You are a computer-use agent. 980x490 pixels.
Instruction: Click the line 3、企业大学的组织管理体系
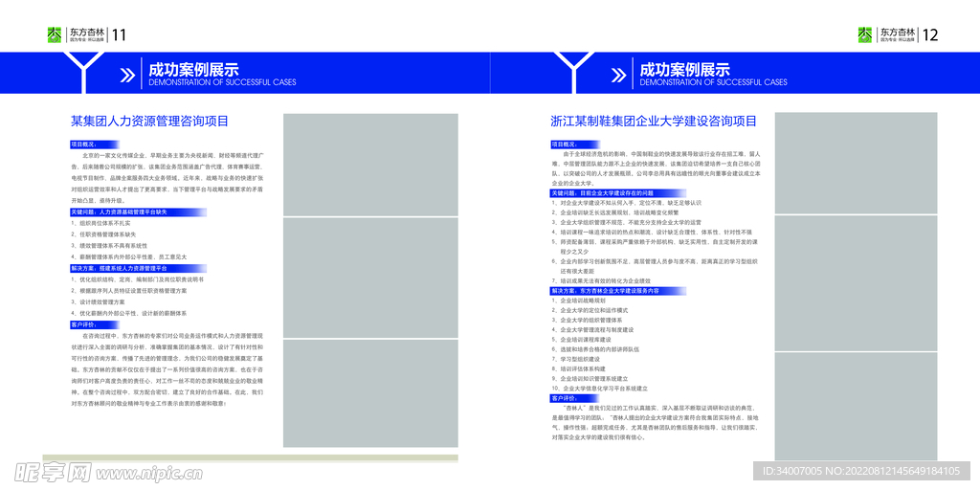point(587,320)
